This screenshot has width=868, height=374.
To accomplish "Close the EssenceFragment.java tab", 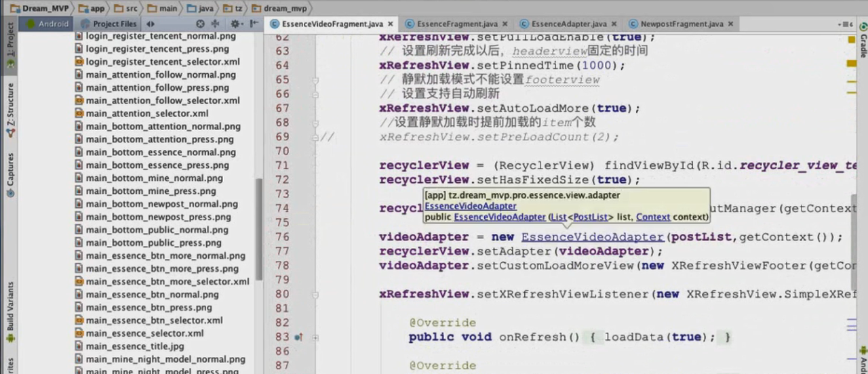I will (x=504, y=24).
